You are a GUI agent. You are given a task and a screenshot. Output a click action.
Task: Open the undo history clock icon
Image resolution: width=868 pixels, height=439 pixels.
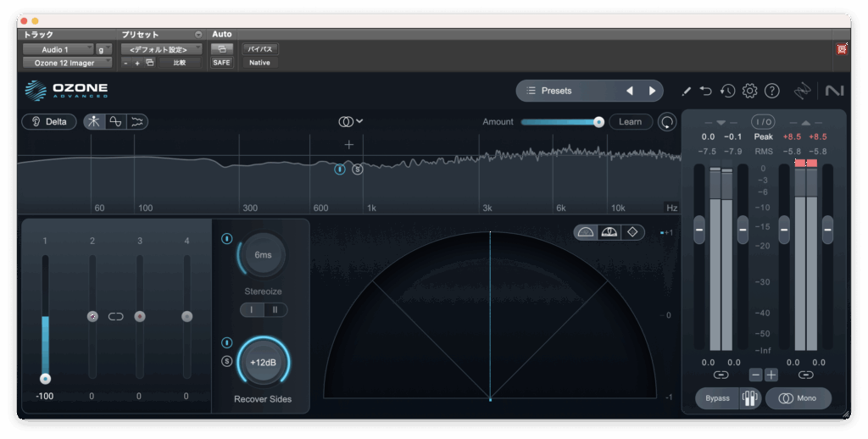pos(727,91)
